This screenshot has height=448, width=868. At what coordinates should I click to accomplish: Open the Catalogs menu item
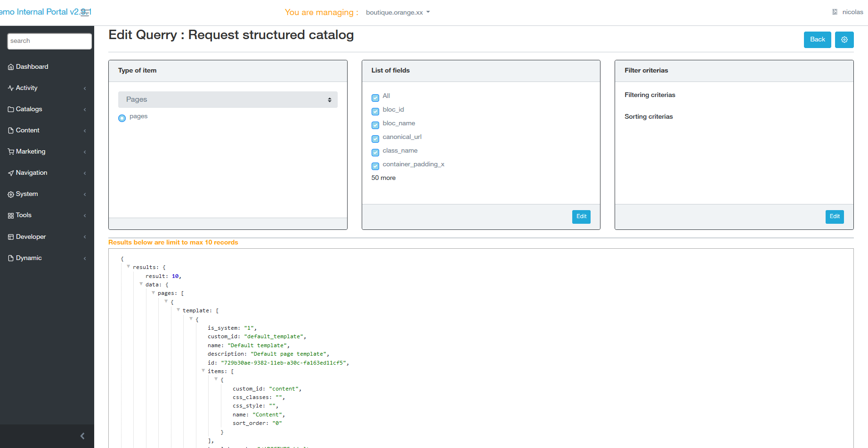pos(47,109)
